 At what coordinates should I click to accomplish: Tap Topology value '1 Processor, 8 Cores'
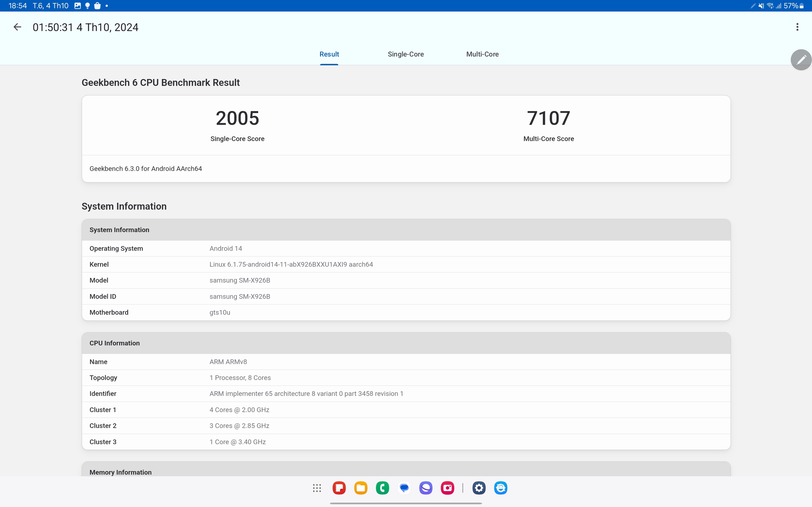[240, 378]
